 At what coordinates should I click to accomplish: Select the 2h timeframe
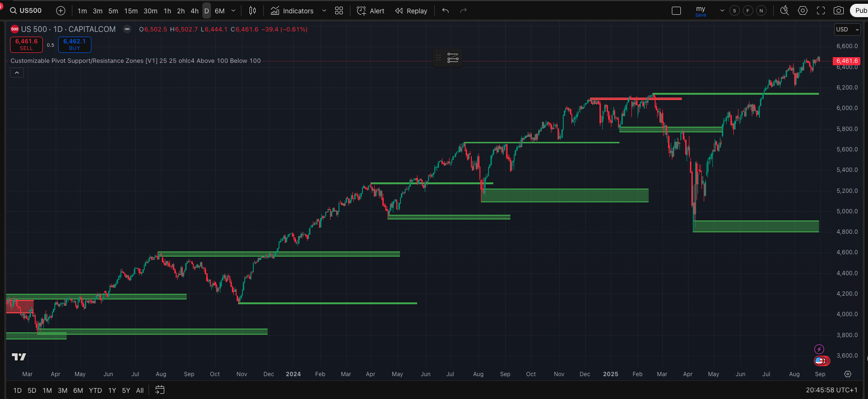181,10
